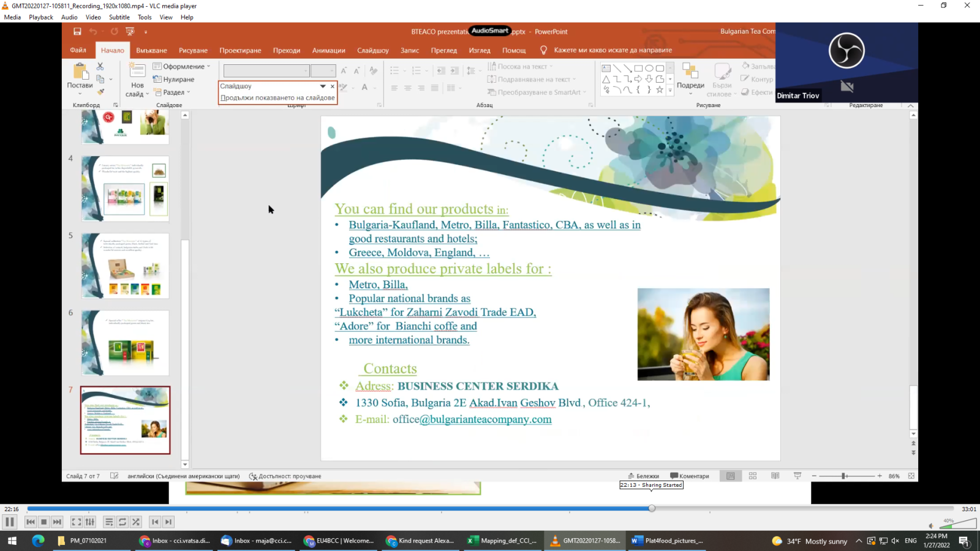Click VLC next media button
This screenshot has width=980, height=551.
57,522
